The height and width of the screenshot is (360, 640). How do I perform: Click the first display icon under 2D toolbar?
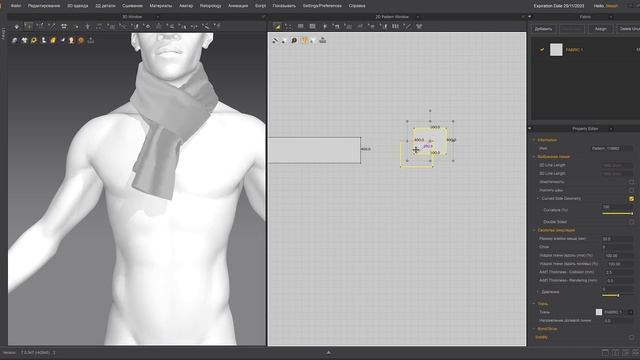[x=275, y=40]
